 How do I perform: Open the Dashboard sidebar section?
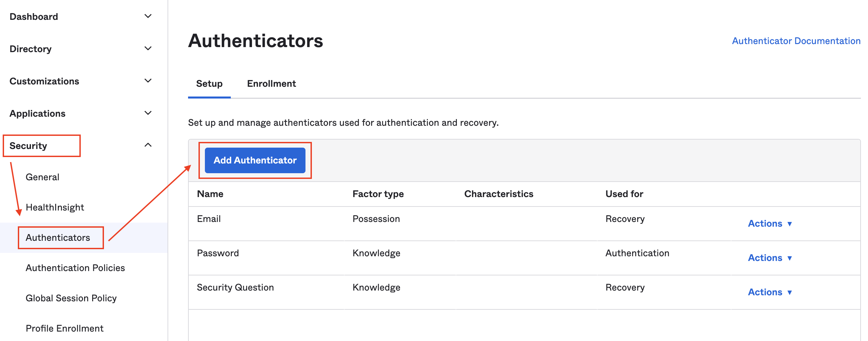[x=34, y=16]
